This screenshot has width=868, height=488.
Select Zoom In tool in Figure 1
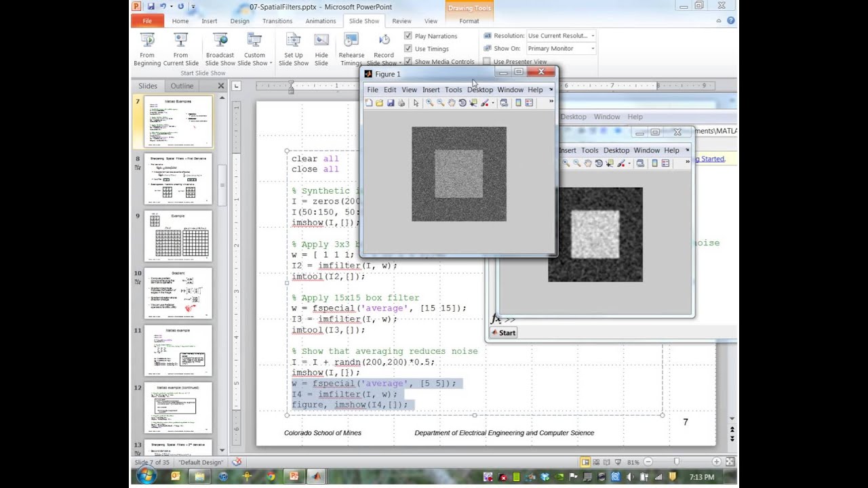click(x=430, y=103)
